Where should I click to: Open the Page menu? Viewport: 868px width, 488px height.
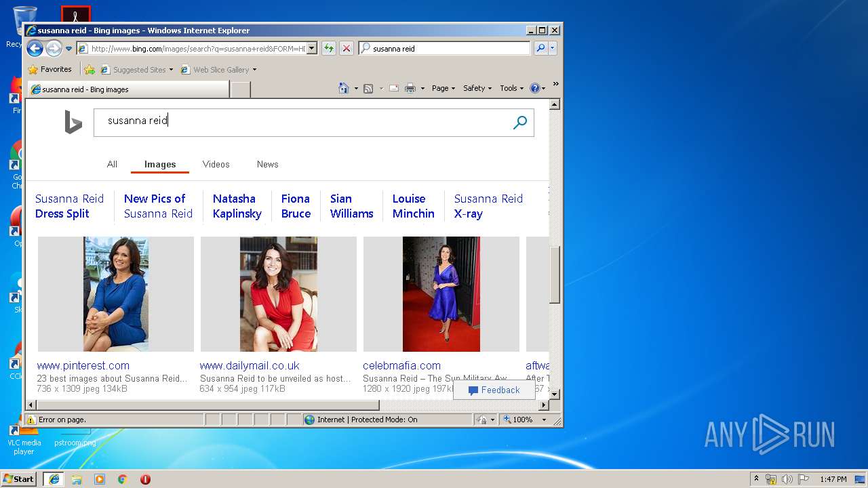pyautogui.click(x=443, y=88)
